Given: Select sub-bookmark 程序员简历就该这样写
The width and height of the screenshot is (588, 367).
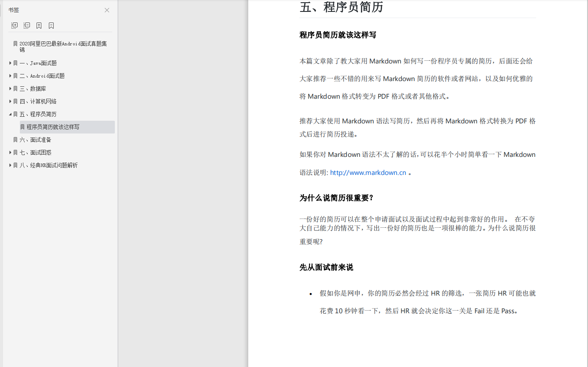Looking at the screenshot, I should point(53,127).
